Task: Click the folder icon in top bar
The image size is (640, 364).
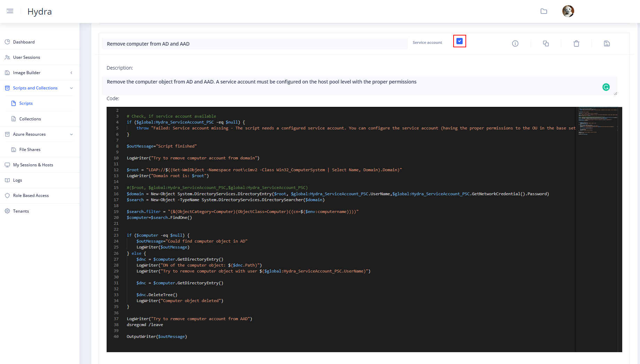Action: point(544,11)
